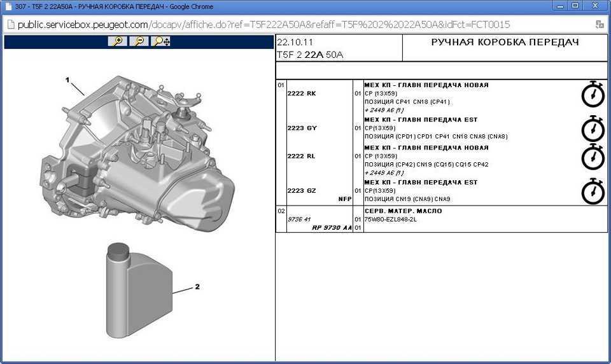Click the zoom out magnifier icon
This screenshot has height=364, width=611.
point(139,41)
